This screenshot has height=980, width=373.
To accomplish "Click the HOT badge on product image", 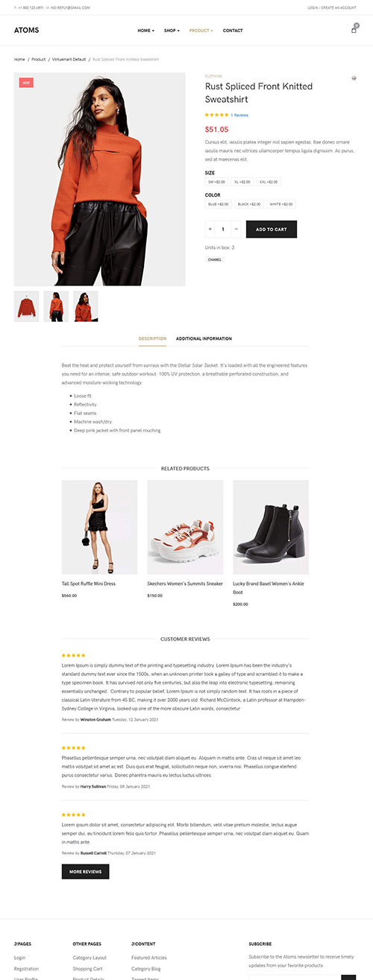I will coord(26,83).
